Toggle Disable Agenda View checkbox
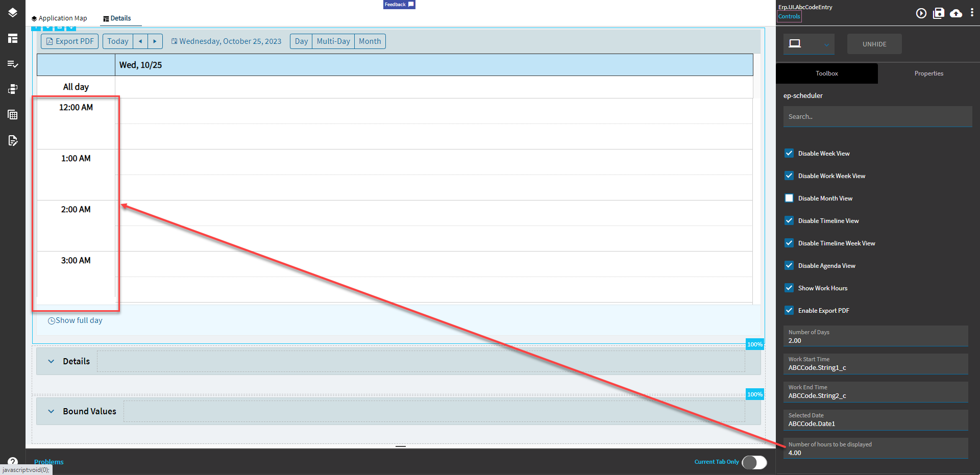This screenshot has height=475, width=980. click(789, 265)
